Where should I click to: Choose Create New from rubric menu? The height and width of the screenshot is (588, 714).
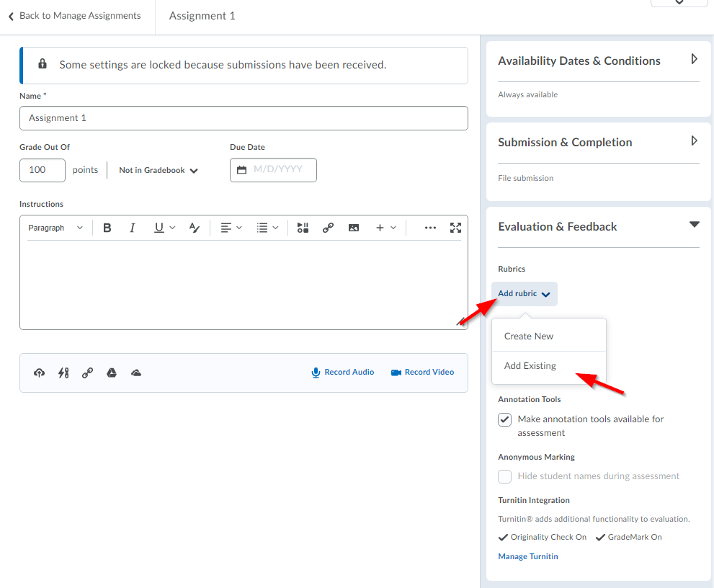[x=529, y=336]
